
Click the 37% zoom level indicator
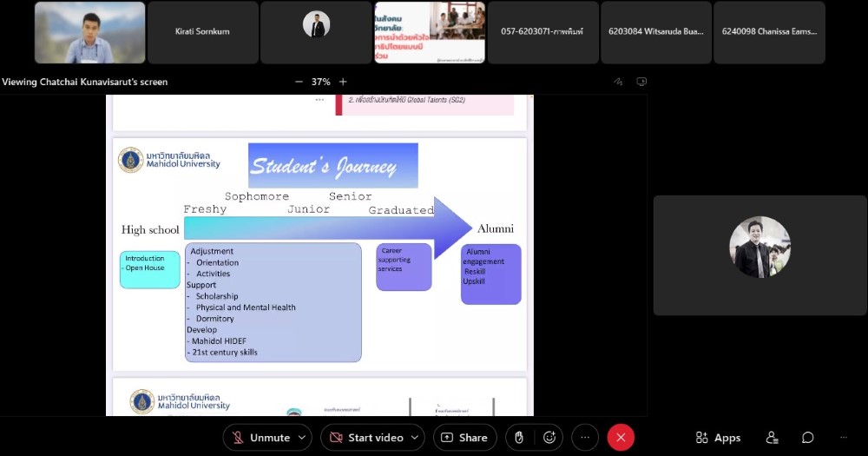coord(321,82)
